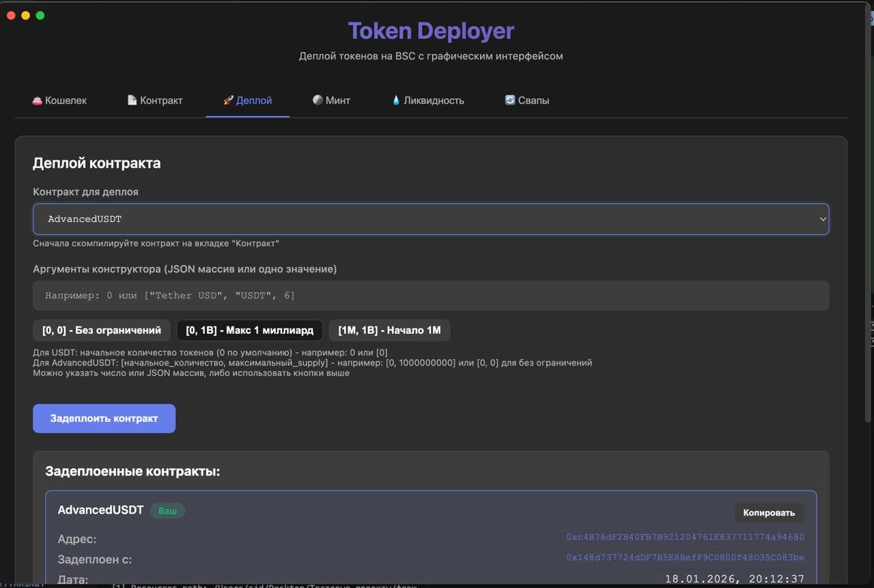Focus the constructor arguments input field
Viewport: 874px width, 588px height.
tap(430, 296)
